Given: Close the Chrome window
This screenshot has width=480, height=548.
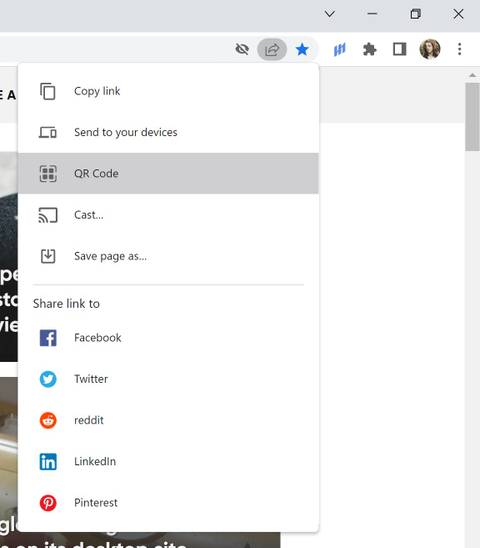Looking at the screenshot, I should pos(458,14).
